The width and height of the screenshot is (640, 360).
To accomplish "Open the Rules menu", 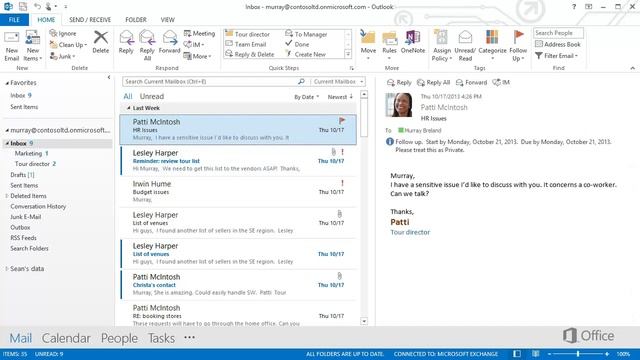I will click(389, 46).
